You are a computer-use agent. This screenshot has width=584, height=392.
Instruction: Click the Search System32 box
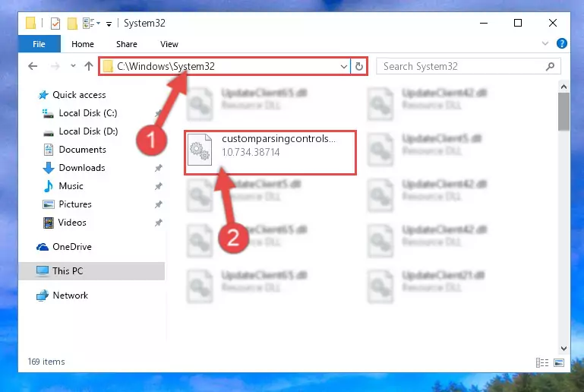coord(468,66)
